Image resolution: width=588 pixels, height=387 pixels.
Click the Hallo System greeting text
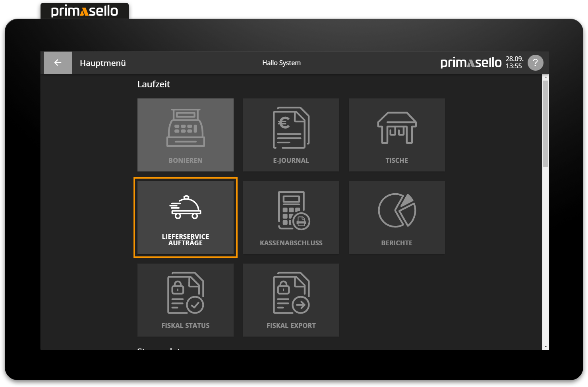coord(281,63)
